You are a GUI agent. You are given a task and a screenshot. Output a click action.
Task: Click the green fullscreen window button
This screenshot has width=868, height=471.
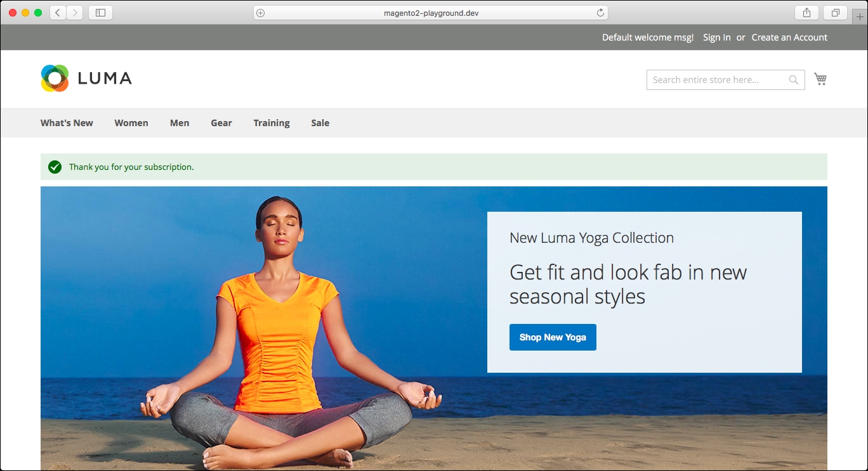[x=38, y=13]
